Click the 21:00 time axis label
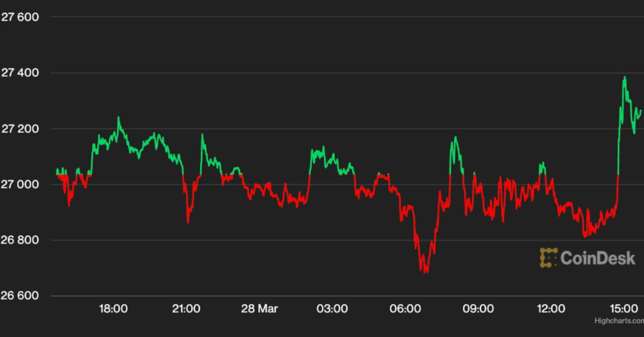Screen dimensions: 644x337 186,309
